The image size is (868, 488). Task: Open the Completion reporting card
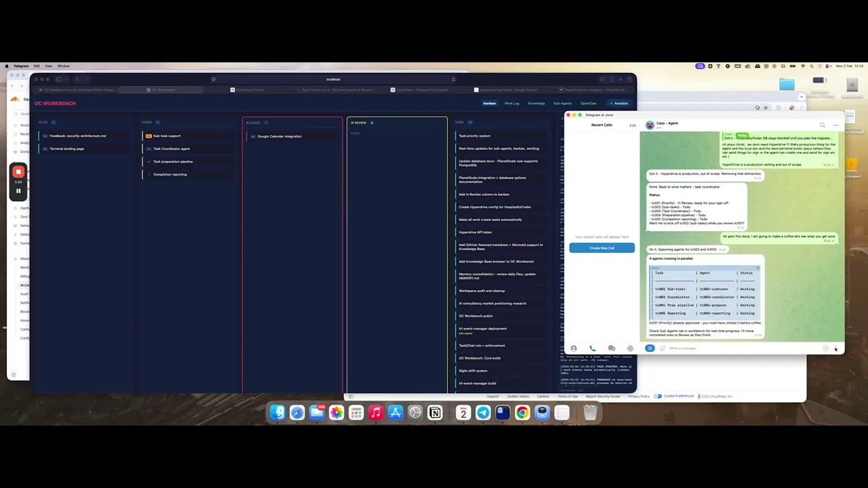point(189,174)
